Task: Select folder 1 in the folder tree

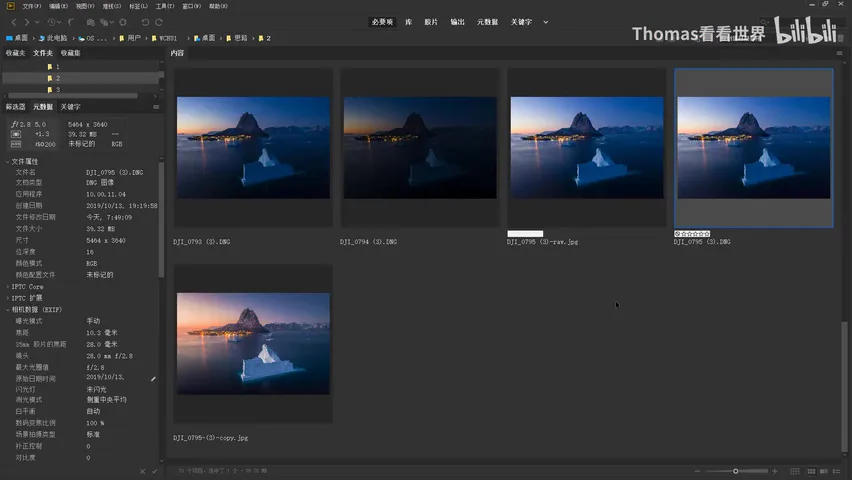Action: tap(53, 67)
